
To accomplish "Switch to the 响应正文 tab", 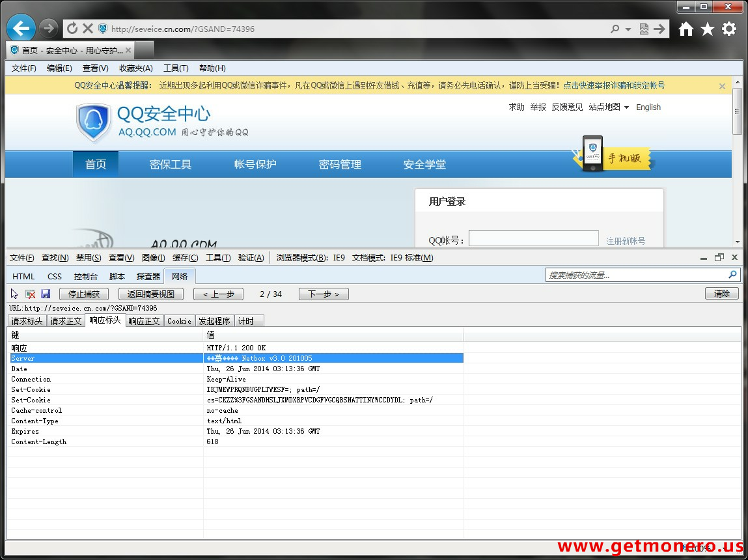I will tap(144, 321).
